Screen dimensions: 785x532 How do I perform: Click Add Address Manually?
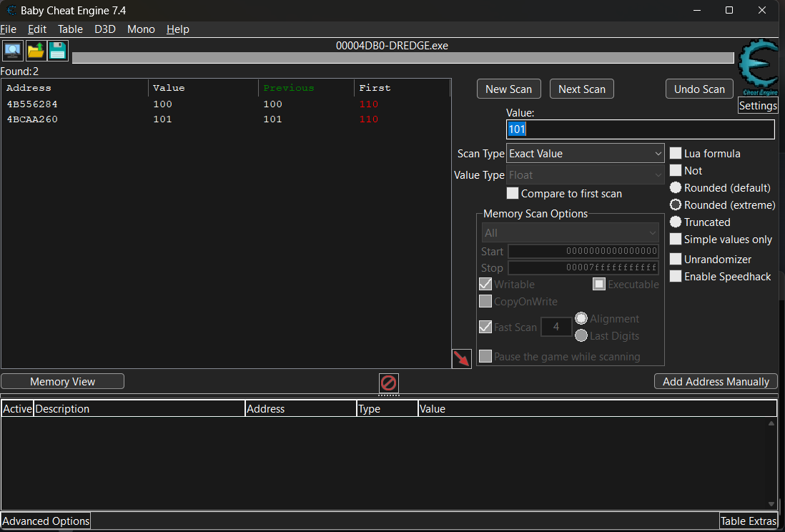[x=716, y=381]
